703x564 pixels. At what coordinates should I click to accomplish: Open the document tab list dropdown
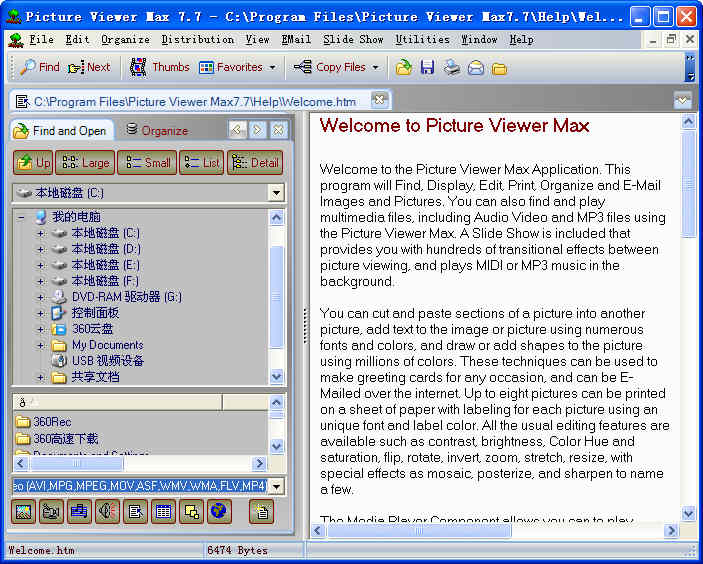(x=682, y=100)
